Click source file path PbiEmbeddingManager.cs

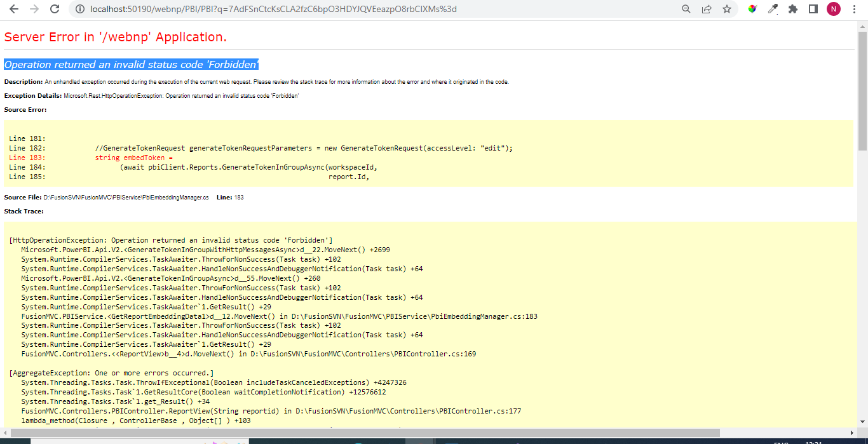pos(126,198)
